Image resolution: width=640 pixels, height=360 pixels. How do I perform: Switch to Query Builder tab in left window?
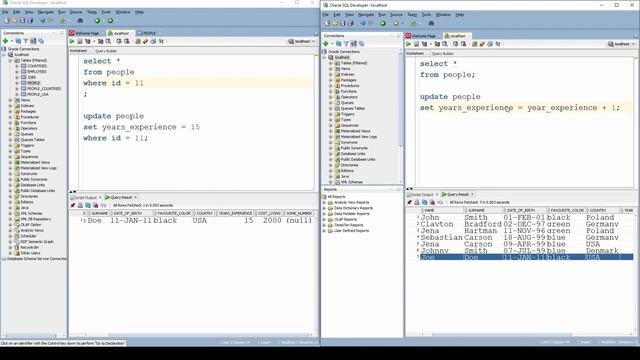(106, 51)
